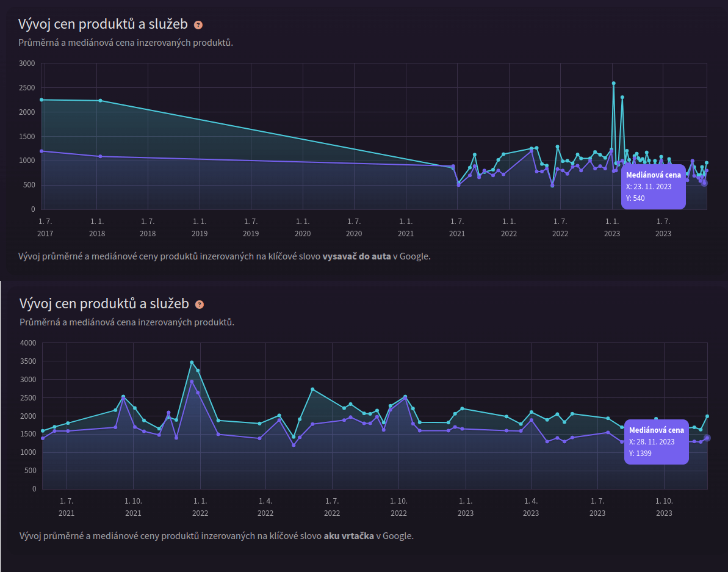The width and height of the screenshot is (728, 572).
Task: Click the first median point at 1200 in 2017
Action: 41,151
